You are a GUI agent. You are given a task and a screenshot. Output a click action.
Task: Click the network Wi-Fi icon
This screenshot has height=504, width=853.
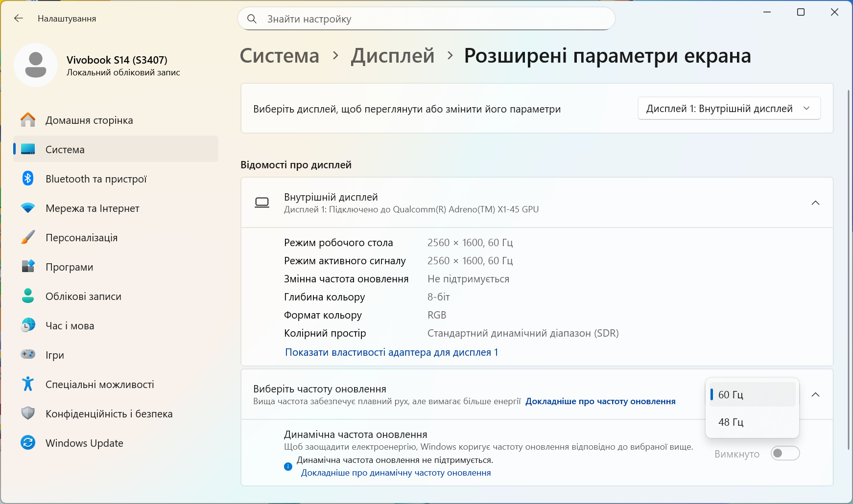pyautogui.click(x=28, y=208)
